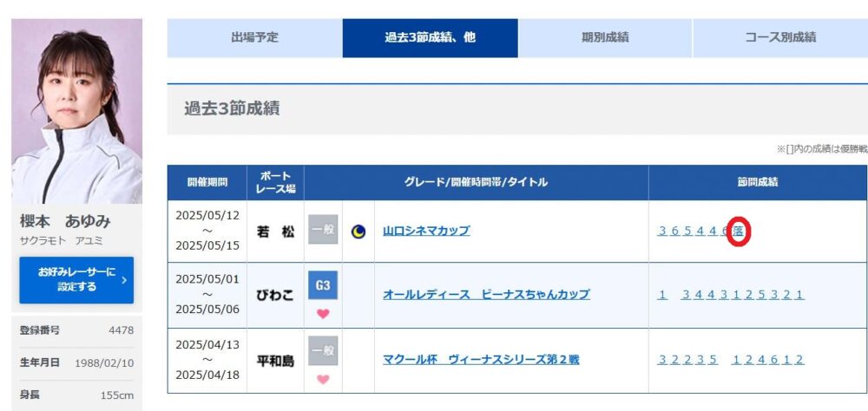868x411 pixels.
Task: Click the nighter moon icon for Wakamatsu
Action: click(358, 232)
